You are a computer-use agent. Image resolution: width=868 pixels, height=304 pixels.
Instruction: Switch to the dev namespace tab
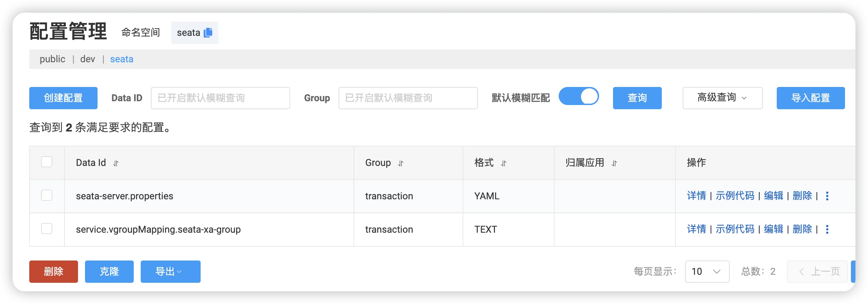click(x=87, y=59)
